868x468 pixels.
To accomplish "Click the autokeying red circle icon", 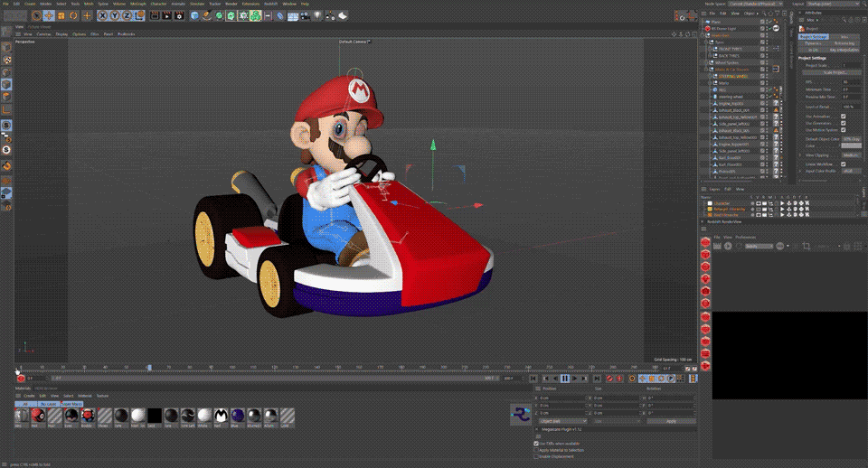I will 618,379.
